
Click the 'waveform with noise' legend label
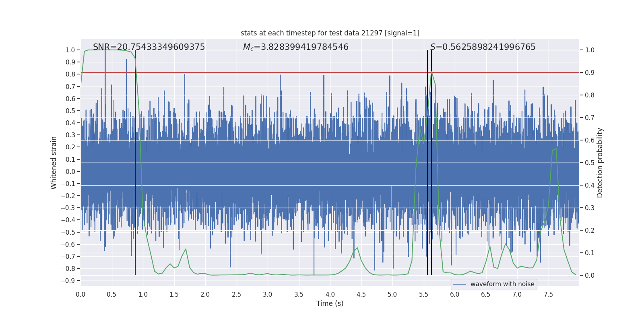pos(502,284)
